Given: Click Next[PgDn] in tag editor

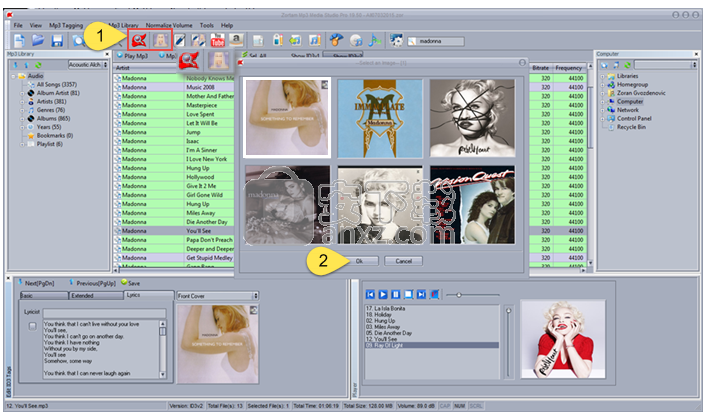Looking at the screenshot, I should pos(35,283).
